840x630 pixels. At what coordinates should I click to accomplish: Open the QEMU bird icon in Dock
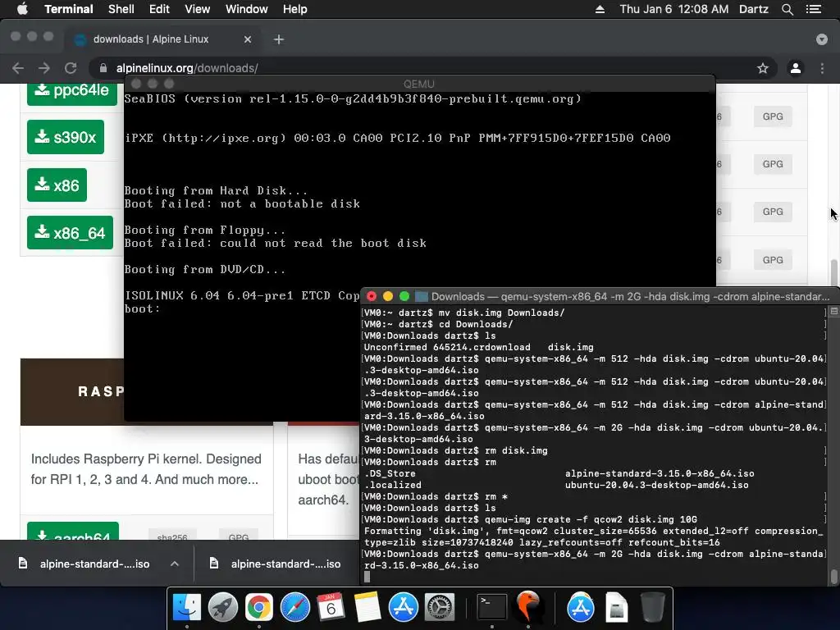coord(527,608)
